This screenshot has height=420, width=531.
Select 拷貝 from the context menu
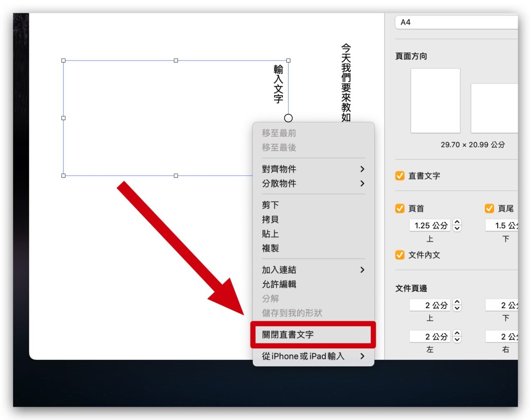[313, 220]
